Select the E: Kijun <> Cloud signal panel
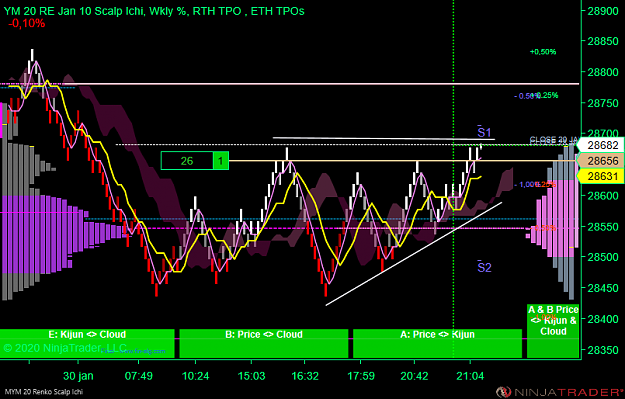Viewport: 625px width, 399px height. tap(87, 343)
